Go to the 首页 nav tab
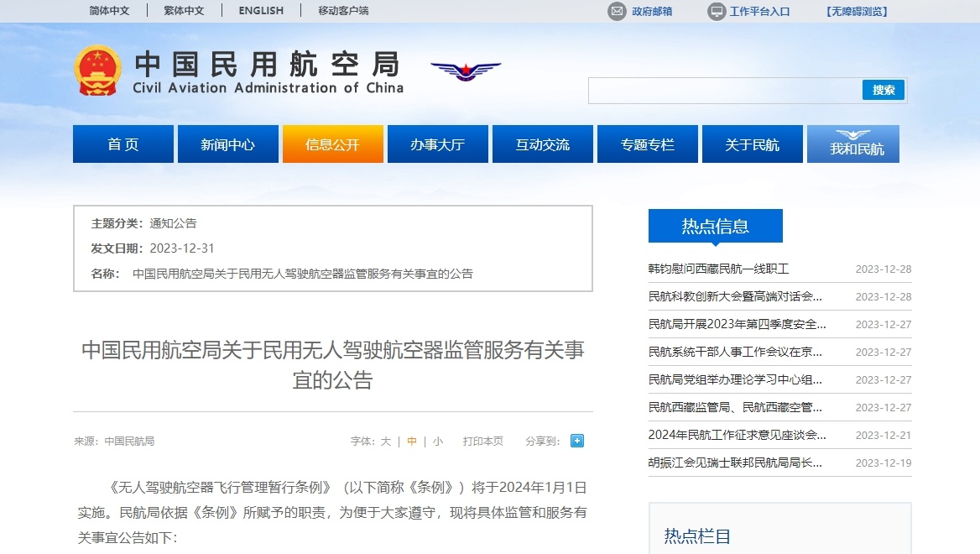 123,144
